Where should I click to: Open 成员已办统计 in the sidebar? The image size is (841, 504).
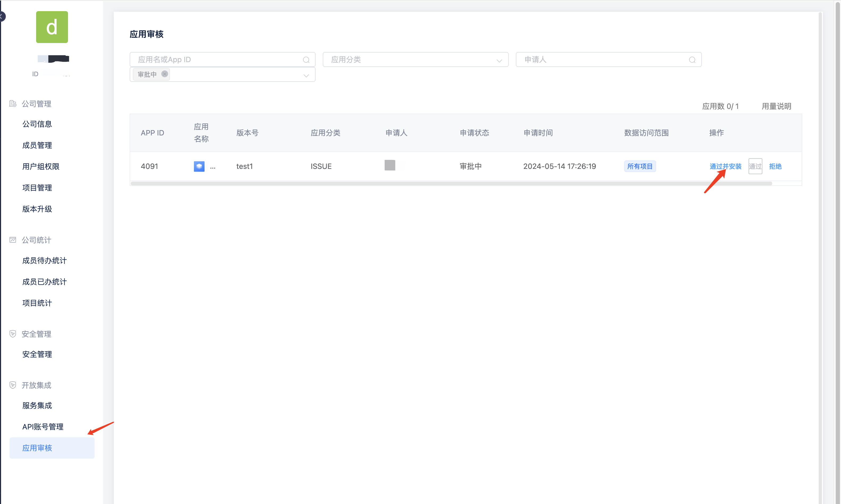45,281
